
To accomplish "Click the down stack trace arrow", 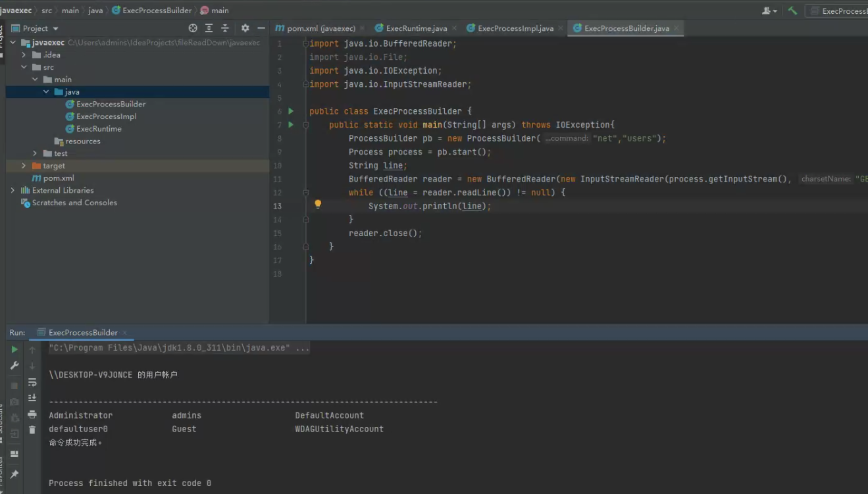I will (32, 366).
